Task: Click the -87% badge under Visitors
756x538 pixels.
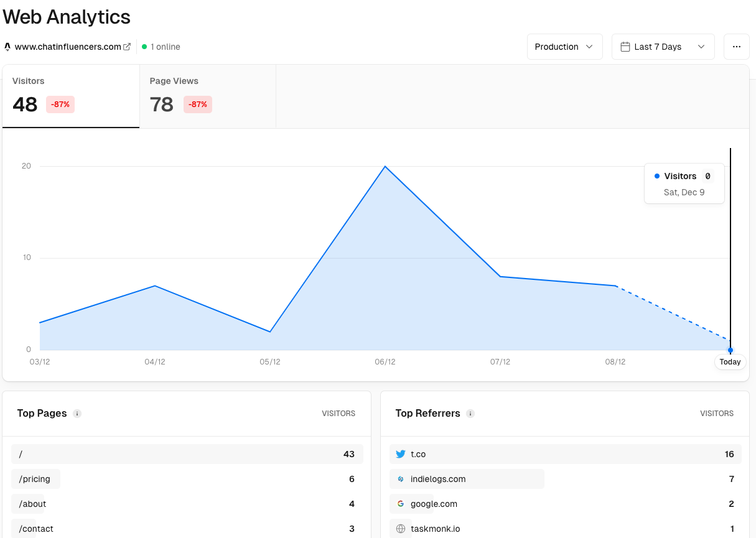Action: tap(60, 104)
